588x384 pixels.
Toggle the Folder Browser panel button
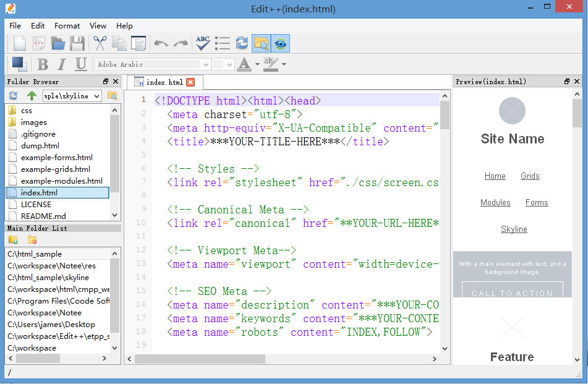pos(261,43)
